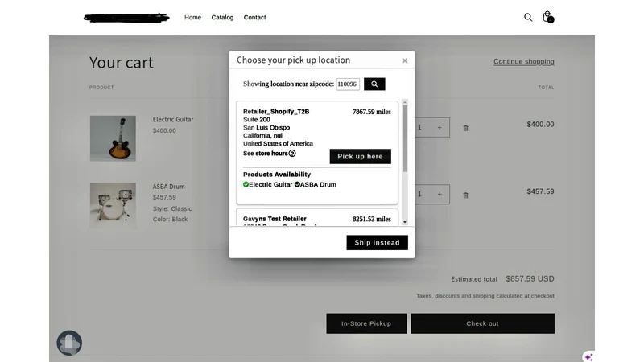
Task: Open the Electric Guitar product link
Action: pyautogui.click(x=173, y=119)
